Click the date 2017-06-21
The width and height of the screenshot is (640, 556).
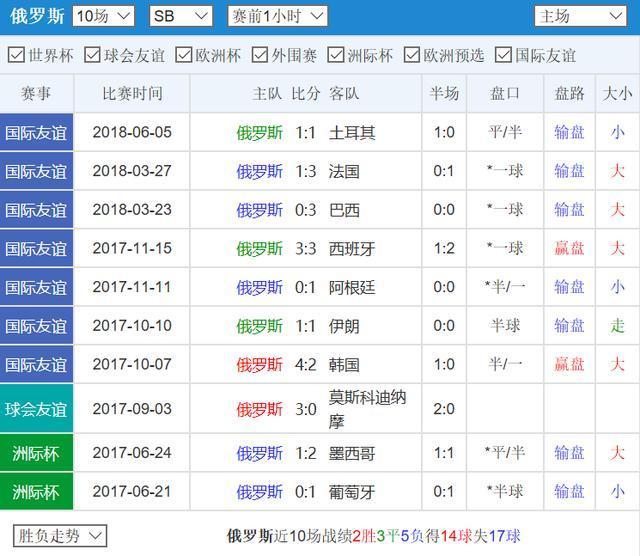pos(132,492)
